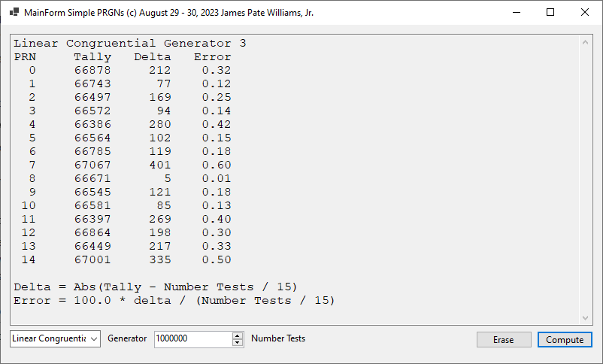603x364 pixels.
Task: Close the MainForm Simple PRGNs window
Action: [x=585, y=13]
